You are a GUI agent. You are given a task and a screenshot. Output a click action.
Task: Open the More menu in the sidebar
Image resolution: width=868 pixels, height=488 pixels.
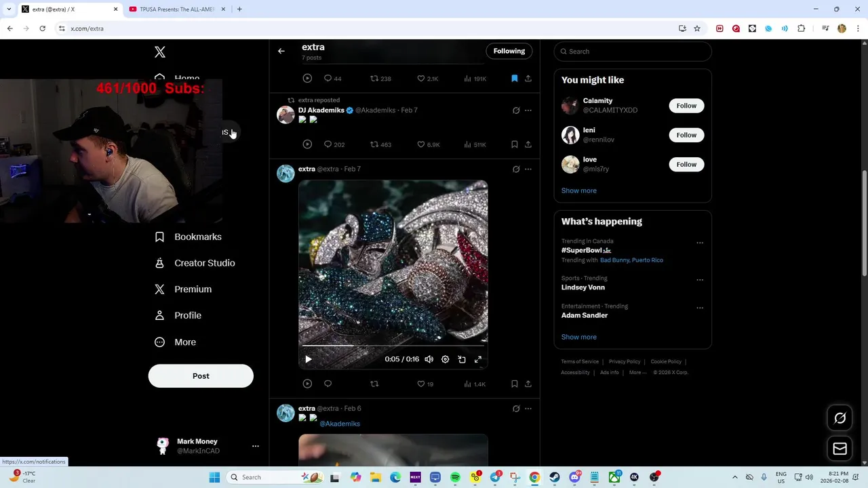coord(176,342)
